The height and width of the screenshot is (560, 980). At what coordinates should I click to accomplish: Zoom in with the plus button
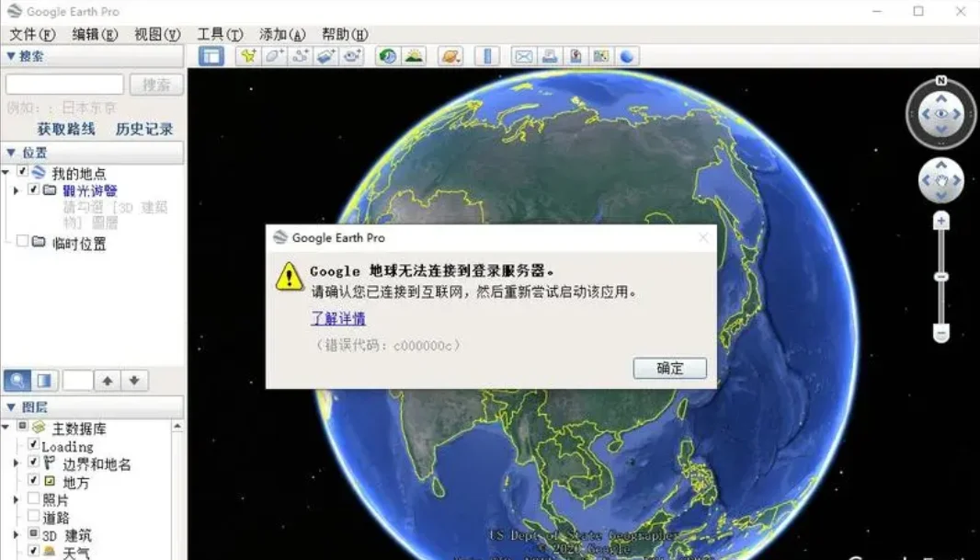click(x=941, y=221)
